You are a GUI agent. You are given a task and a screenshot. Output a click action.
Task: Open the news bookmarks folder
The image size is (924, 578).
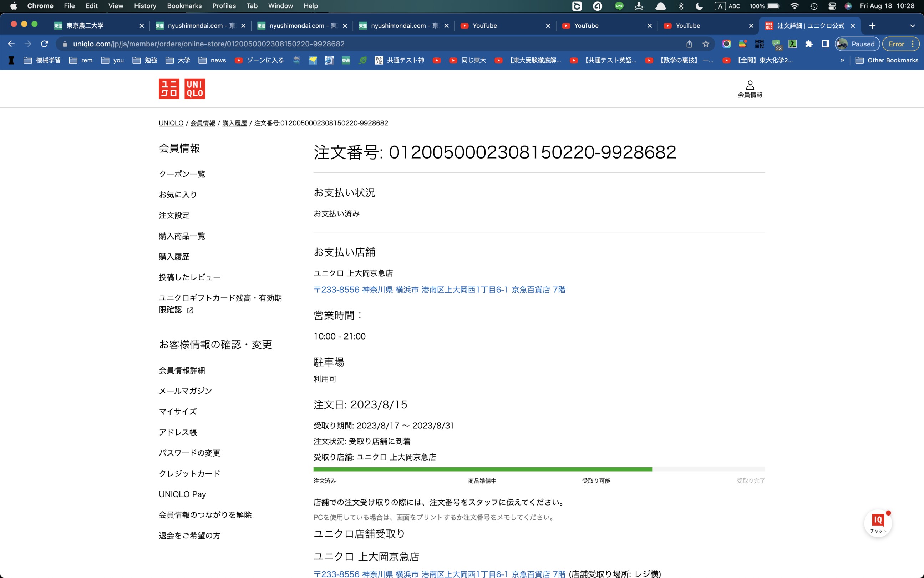point(212,60)
